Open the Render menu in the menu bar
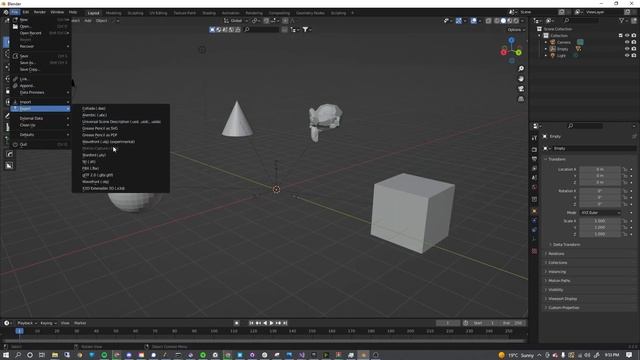Viewport: 640px width, 360px height. click(x=40, y=12)
